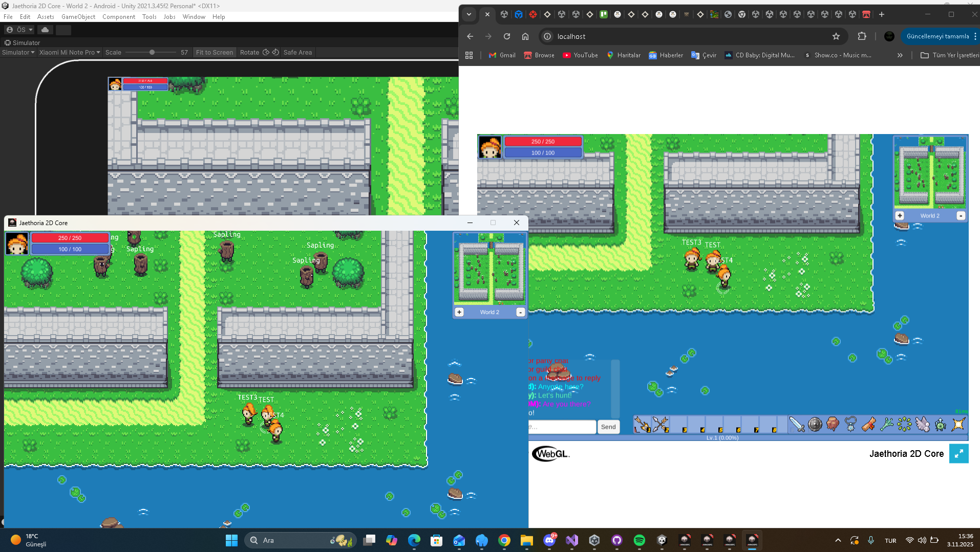
Task: Click the rolled scroll icon in the hotbar
Action: (x=868, y=425)
